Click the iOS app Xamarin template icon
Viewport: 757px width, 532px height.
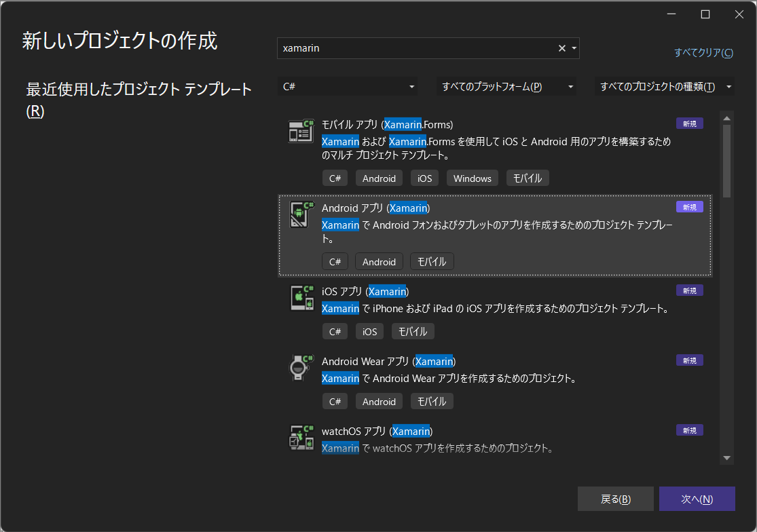point(301,298)
